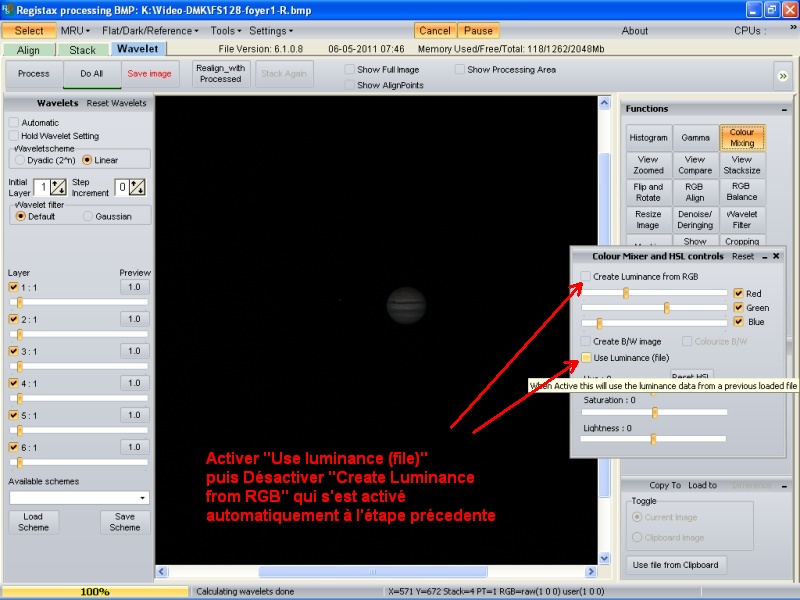
Task: Click Use file from Clipboard
Action: pos(676,565)
